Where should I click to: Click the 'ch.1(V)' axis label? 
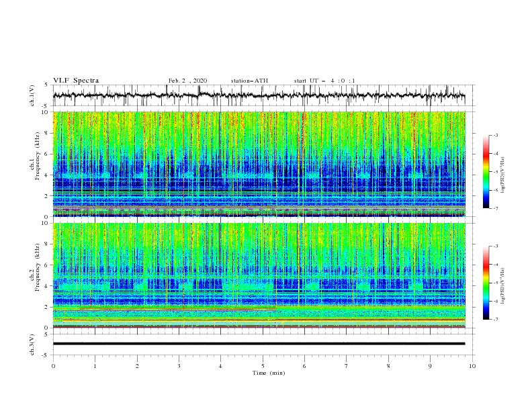32,95
